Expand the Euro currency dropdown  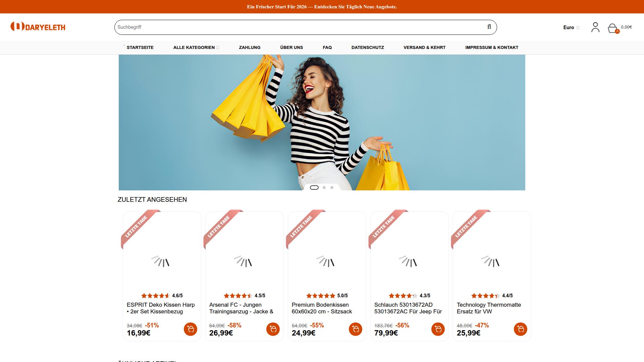[x=571, y=27]
